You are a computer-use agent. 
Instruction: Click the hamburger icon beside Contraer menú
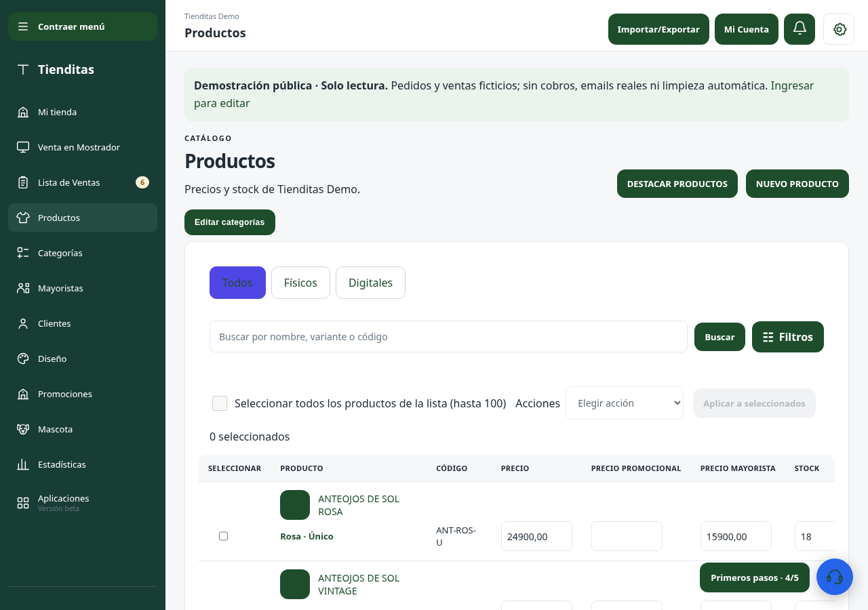pos(23,26)
